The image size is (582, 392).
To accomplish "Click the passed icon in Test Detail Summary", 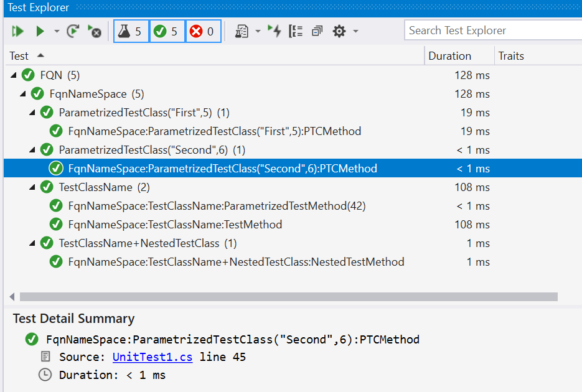I will coord(32,339).
